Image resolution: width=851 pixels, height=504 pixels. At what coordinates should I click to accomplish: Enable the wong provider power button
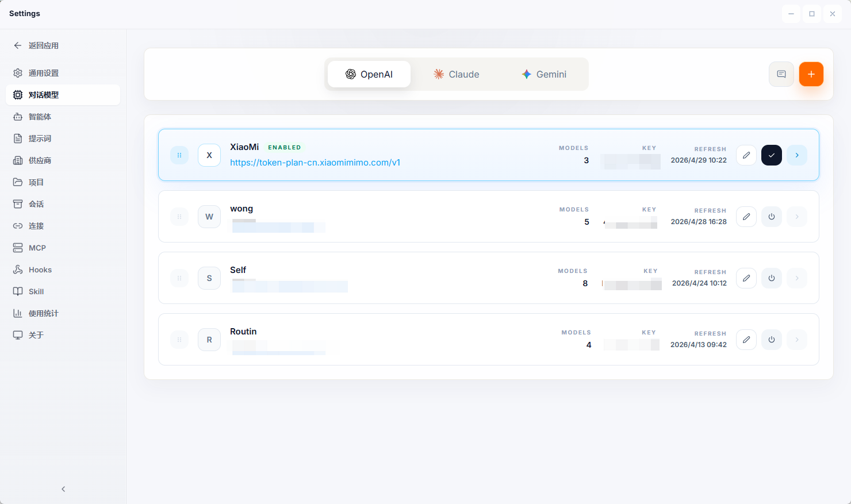coord(772,217)
